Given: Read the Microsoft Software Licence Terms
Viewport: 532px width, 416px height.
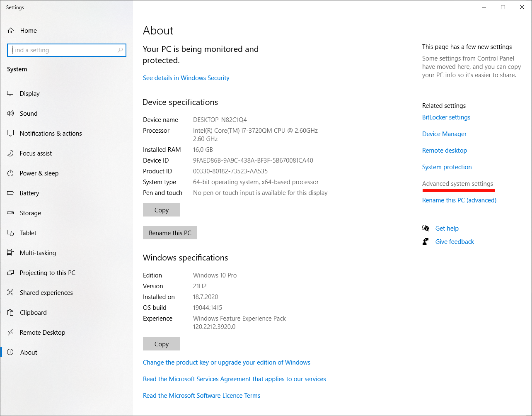Looking at the screenshot, I should 201,396.
